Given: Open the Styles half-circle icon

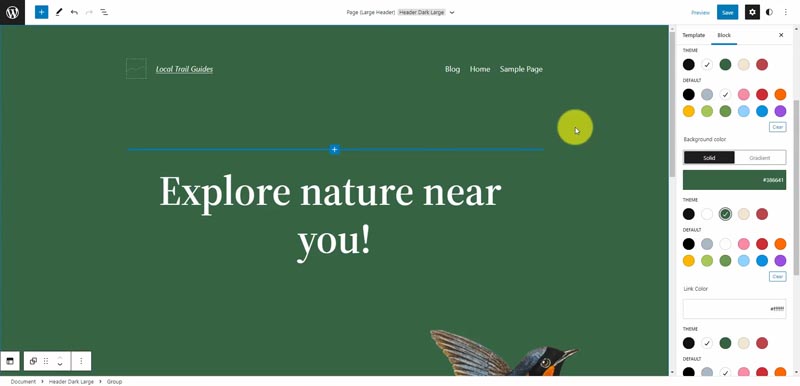Looking at the screenshot, I should point(769,12).
